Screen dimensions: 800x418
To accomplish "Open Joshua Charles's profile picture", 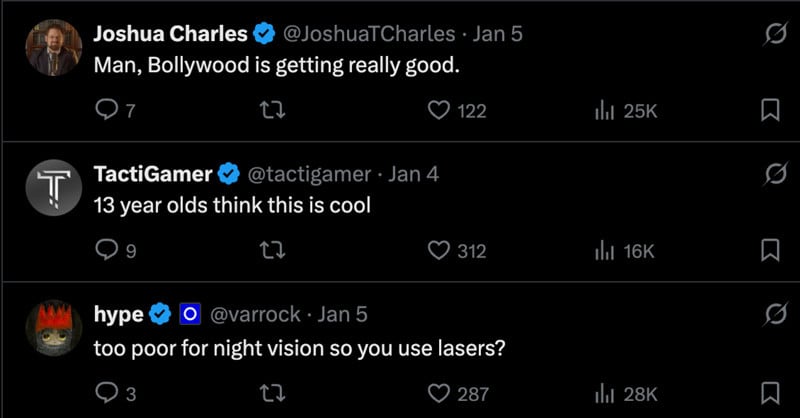I will click(x=53, y=48).
